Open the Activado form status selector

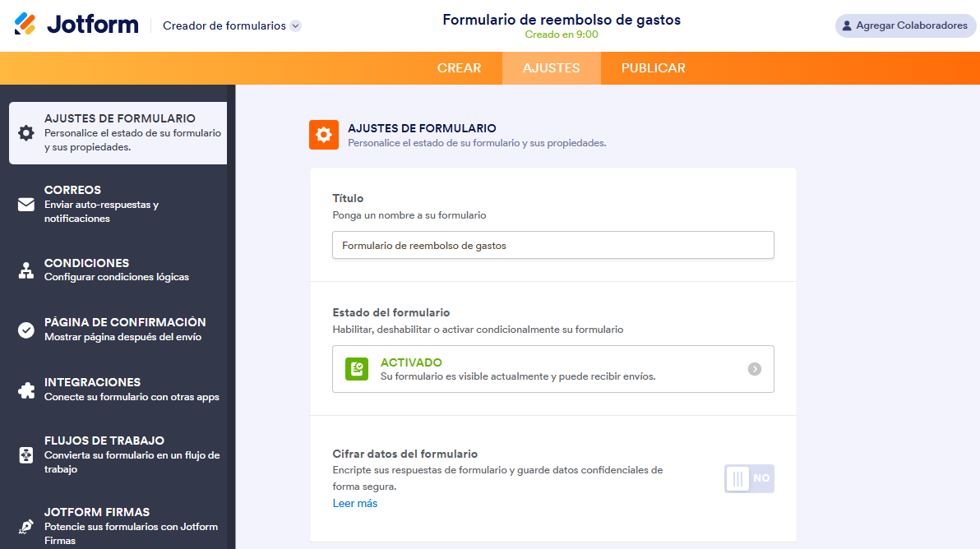[x=552, y=369]
